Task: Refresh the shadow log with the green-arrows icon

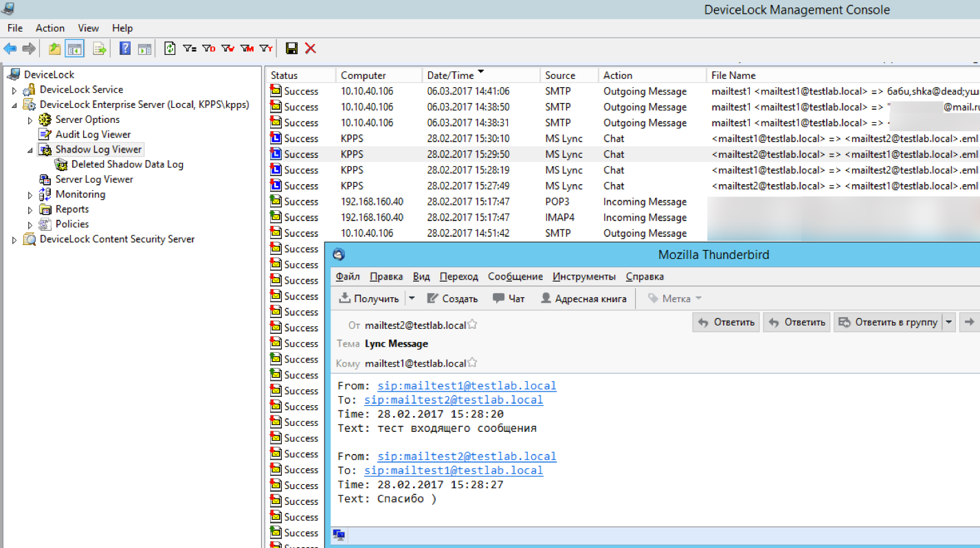Action: tap(170, 48)
